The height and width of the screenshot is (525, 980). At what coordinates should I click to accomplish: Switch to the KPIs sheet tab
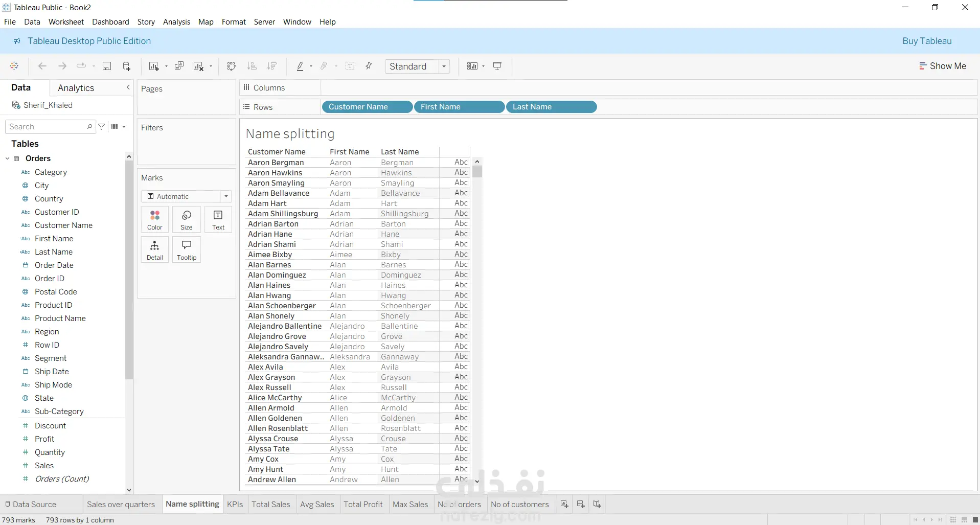pyautogui.click(x=235, y=504)
